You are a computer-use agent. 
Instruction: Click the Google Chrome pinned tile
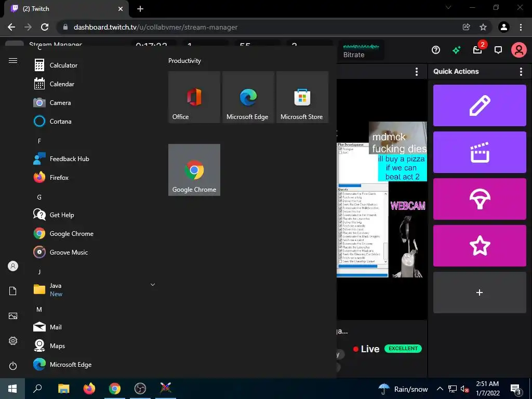click(194, 170)
